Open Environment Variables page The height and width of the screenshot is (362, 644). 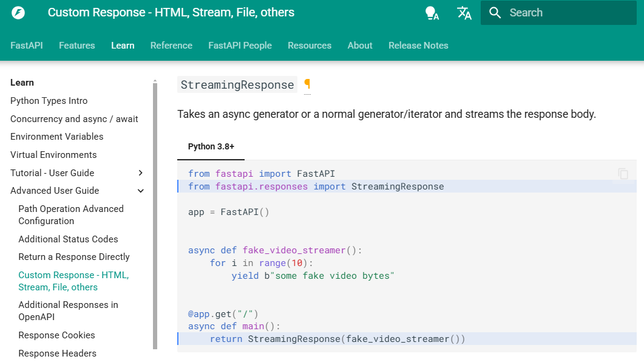[x=56, y=137]
